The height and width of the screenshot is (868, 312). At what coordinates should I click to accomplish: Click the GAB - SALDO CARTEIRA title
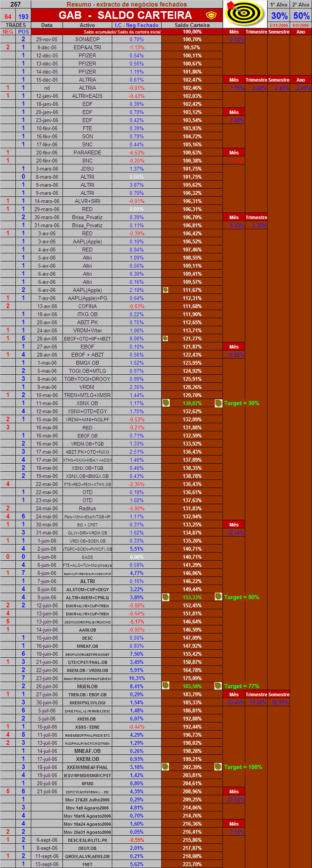click(125, 15)
